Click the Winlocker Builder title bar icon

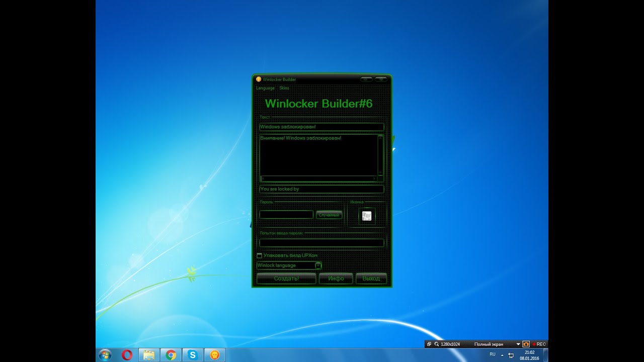(x=259, y=79)
